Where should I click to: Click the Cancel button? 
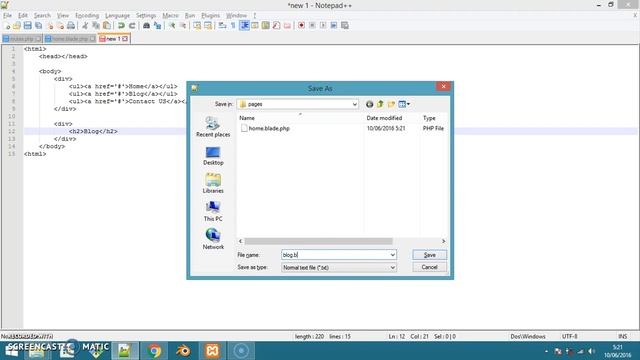click(429, 267)
